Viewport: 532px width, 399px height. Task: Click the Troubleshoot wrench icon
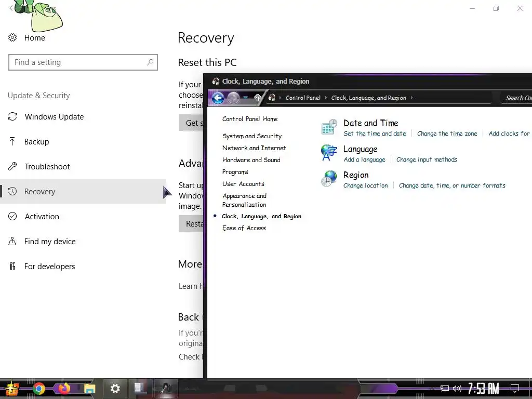(12, 167)
